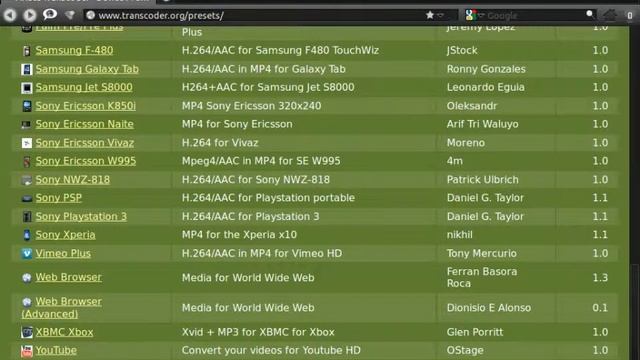The height and width of the screenshot is (360, 640).
Task: Click the Sony Ericsson Vivaz icon
Action: click(27, 143)
